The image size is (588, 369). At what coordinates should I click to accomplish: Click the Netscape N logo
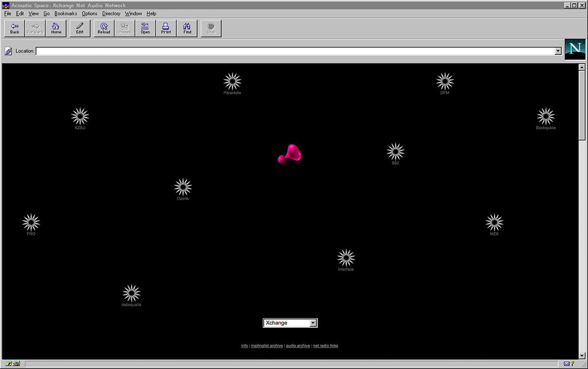point(575,49)
